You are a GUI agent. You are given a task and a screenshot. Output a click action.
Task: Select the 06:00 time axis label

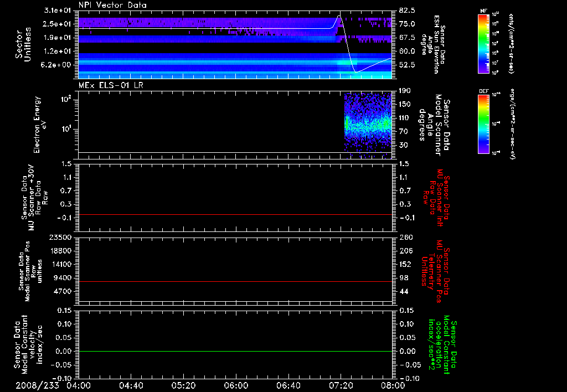[x=236, y=385]
